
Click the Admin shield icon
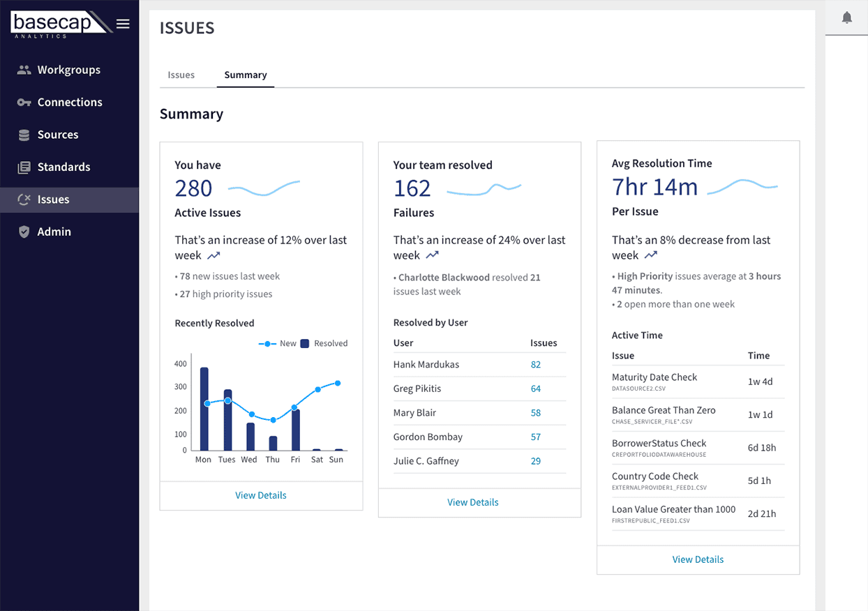point(24,232)
